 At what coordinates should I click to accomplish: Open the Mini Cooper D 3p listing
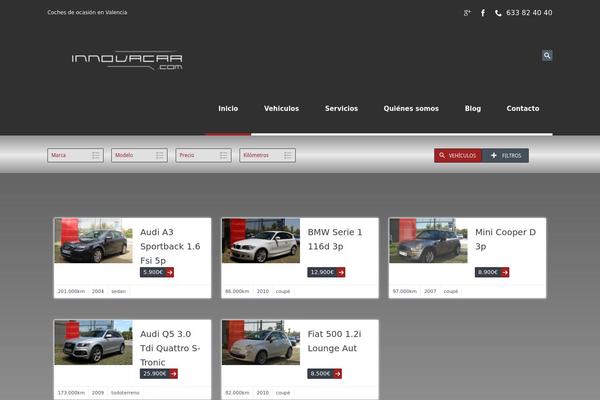click(x=505, y=239)
